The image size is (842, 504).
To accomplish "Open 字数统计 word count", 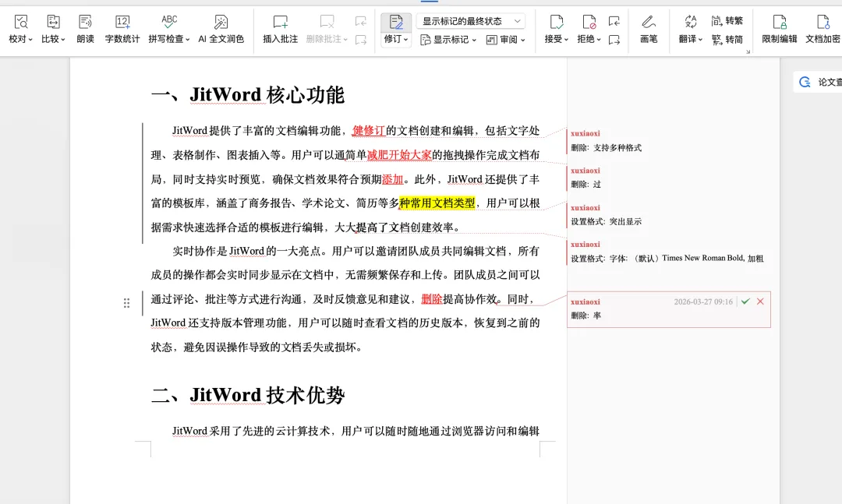I will (122, 29).
